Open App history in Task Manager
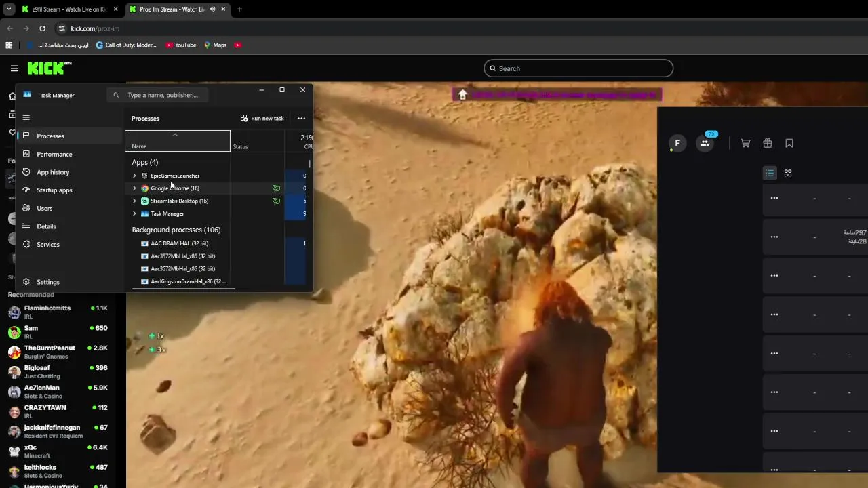The image size is (868, 488). (68, 172)
